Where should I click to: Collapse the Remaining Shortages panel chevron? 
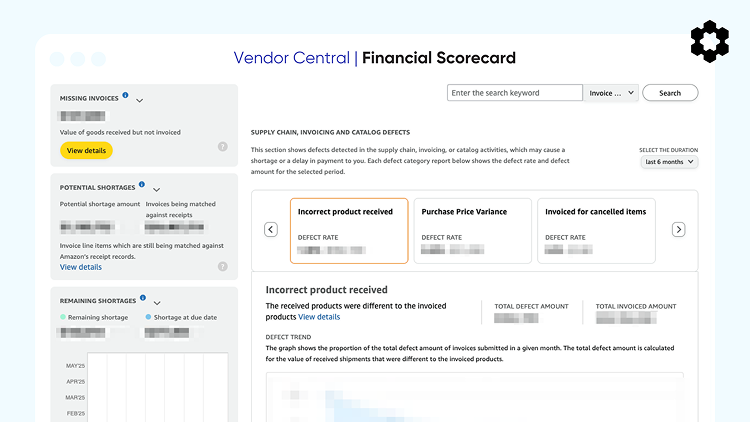click(x=157, y=303)
